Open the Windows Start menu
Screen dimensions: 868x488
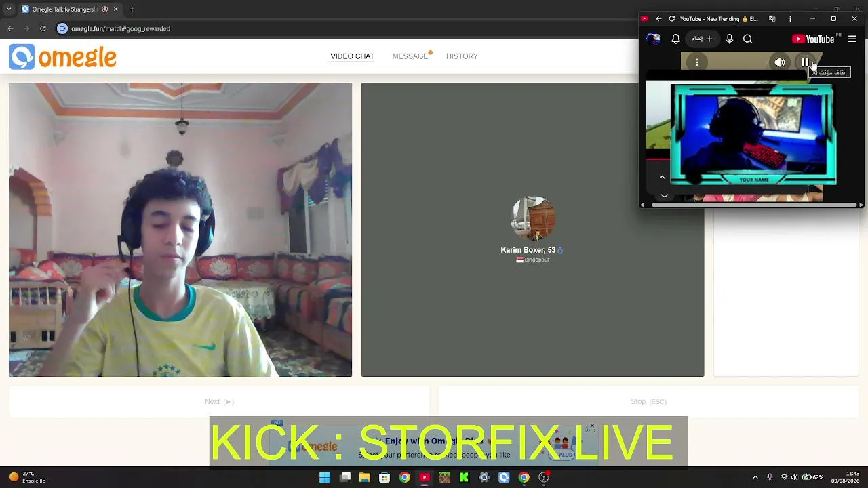click(325, 478)
